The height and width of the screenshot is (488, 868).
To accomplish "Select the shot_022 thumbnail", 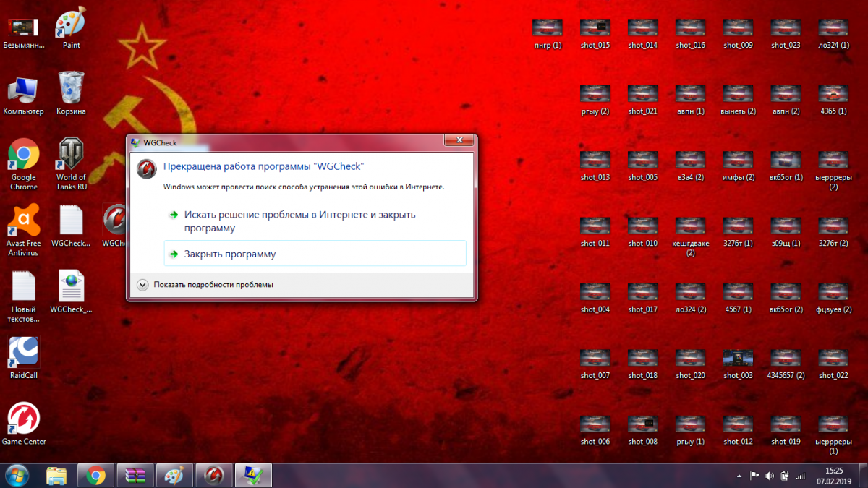I will tap(833, 365).
